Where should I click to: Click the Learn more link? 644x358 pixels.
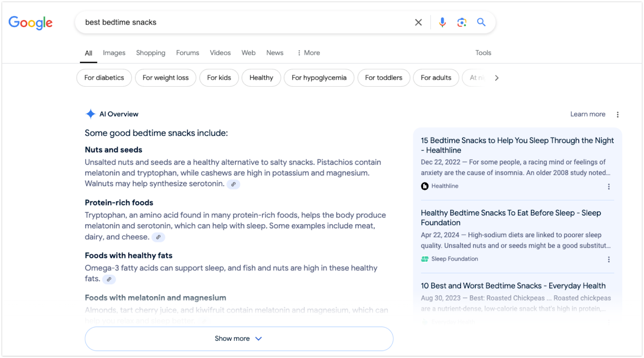click(x=588, y=114)
